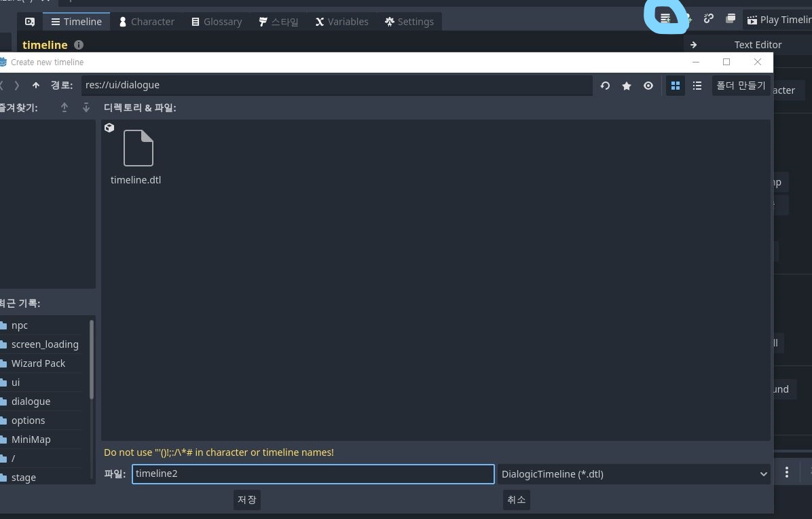Click the vertical three-dot menu icon
The width and height of the screenshot is (812, 519).
tap(786, 471)
